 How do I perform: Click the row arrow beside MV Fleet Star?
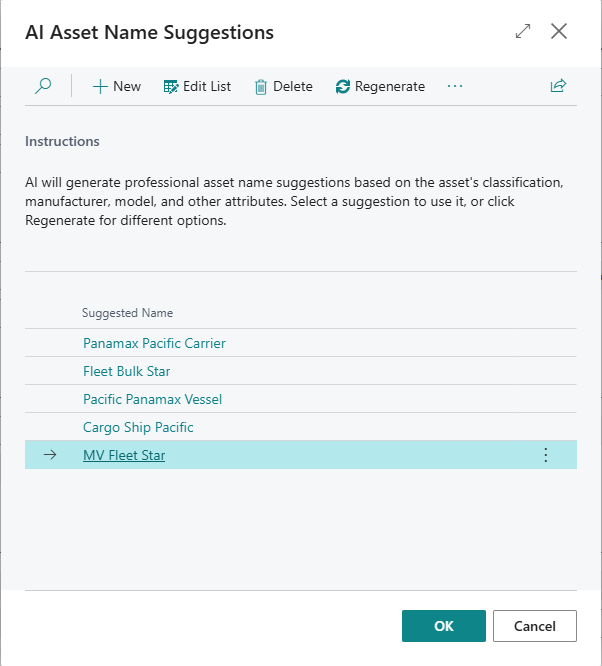(50, 455)
